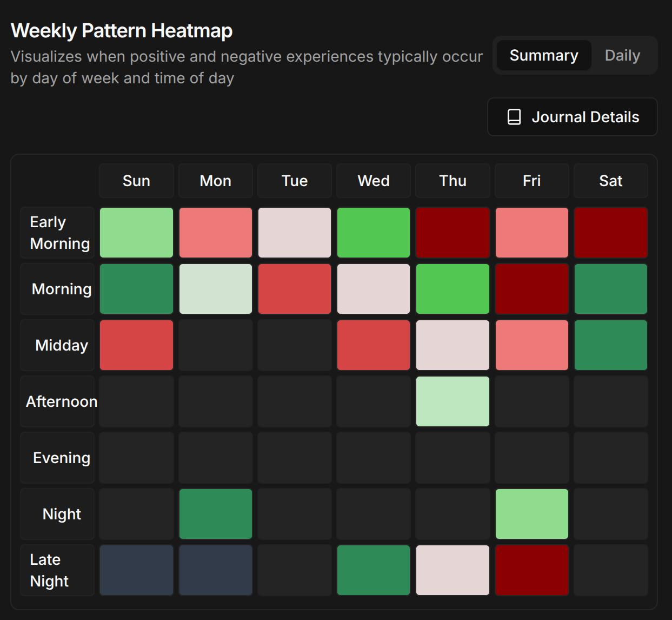Viewport: 672px width, 620px height.
Task: Click the Journal Details book icon
Action: pos(513,116)
